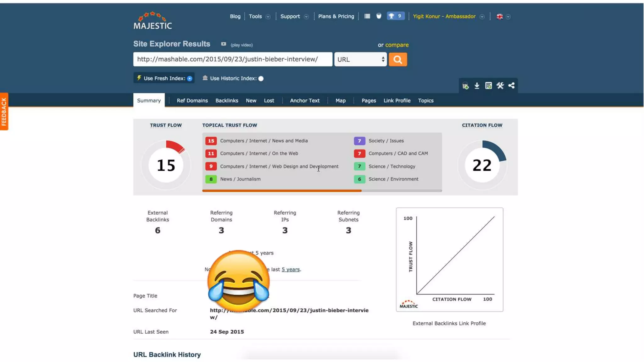Switch to the Ref Domains tab
This screenshot has width=644, height=362.
(192, 101)
